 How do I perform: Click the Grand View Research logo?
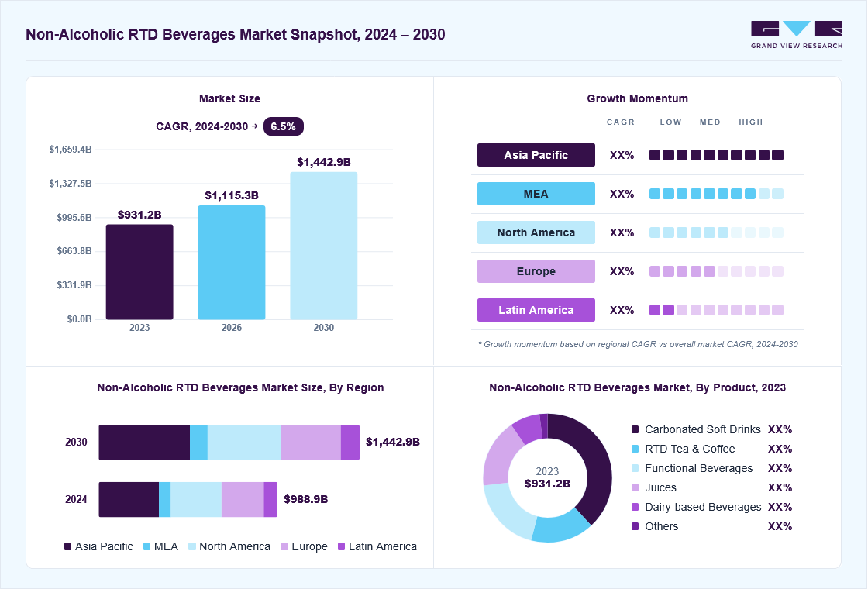[x=797, y=35]
